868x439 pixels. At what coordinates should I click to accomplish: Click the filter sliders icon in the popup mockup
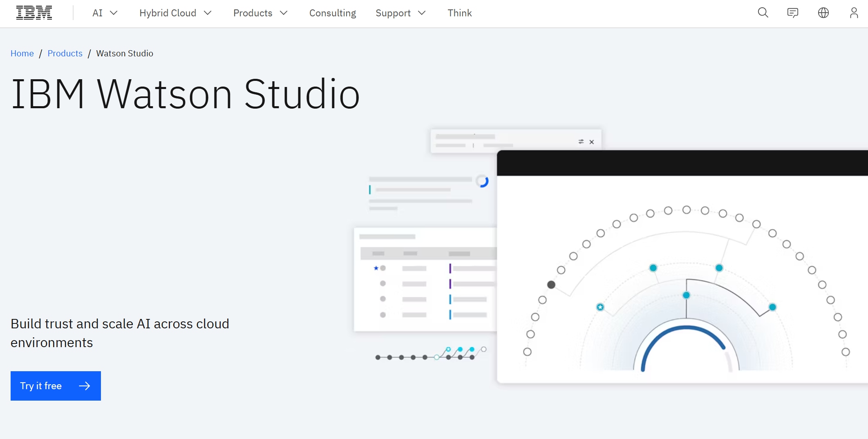tap(580, 141)
